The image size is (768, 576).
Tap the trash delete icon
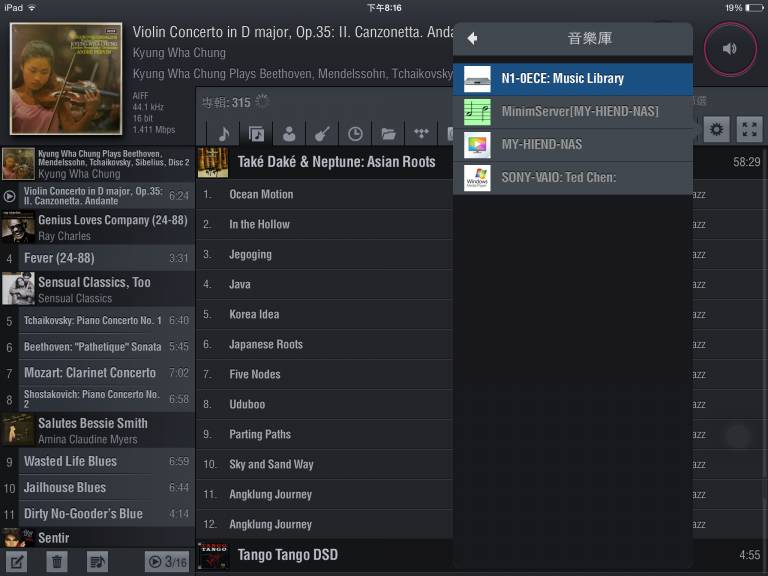(57, 562)
